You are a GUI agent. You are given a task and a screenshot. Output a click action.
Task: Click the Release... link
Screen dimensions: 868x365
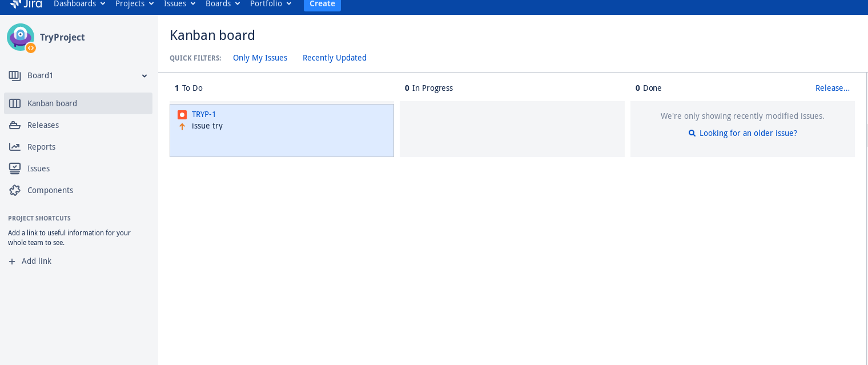833,88
